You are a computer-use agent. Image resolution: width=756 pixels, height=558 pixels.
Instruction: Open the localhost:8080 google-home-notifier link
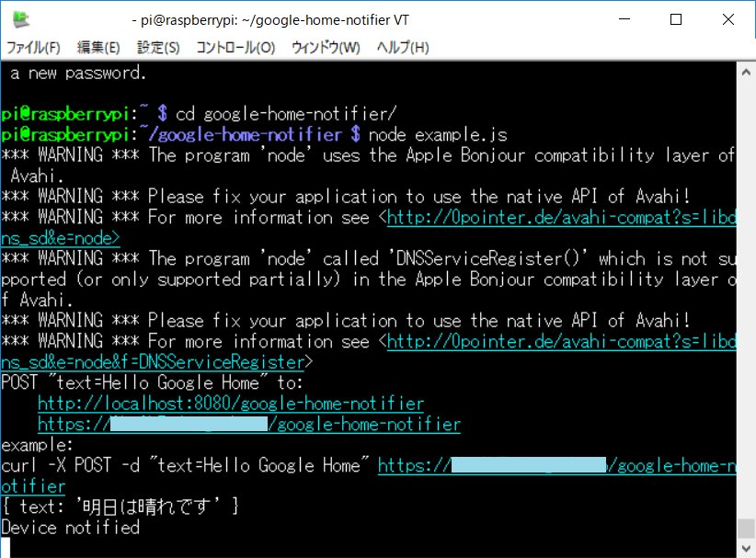[x=231, y=404]
